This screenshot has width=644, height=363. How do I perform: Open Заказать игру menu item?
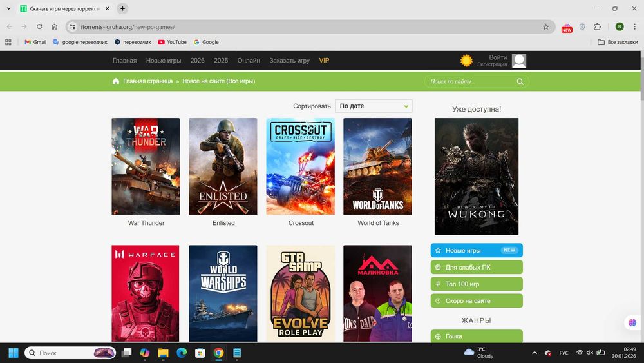click(289, 61)
